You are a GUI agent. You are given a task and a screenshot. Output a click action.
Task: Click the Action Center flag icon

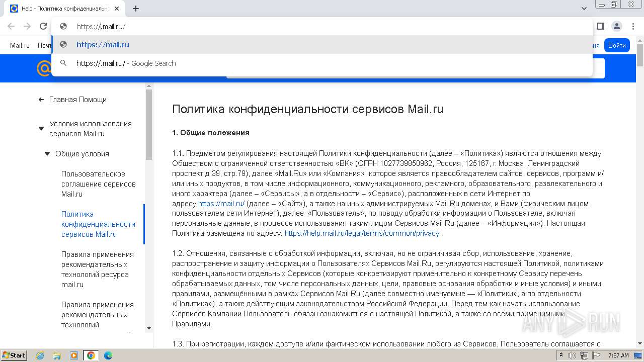[595, 355]
